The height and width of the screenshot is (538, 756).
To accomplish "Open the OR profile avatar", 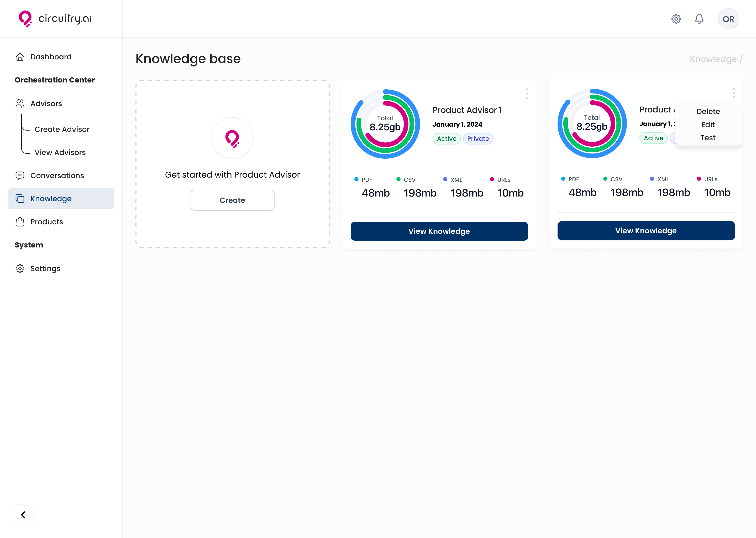I will 728,19.
